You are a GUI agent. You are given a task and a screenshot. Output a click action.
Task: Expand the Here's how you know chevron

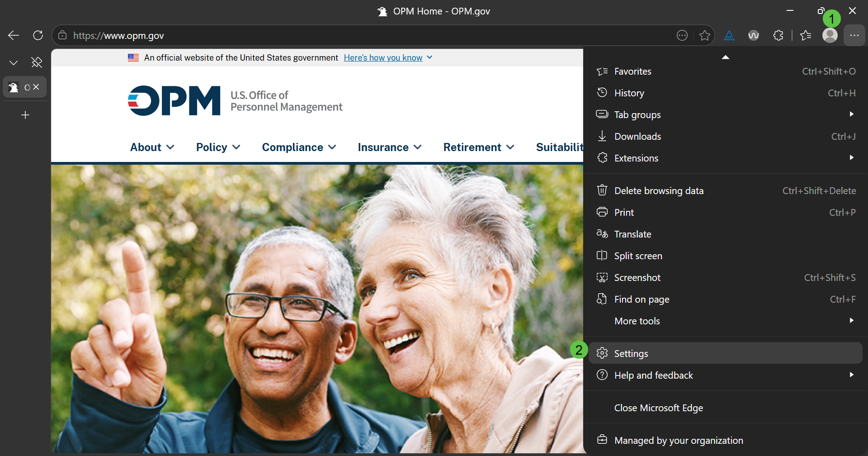click(429, 57)
